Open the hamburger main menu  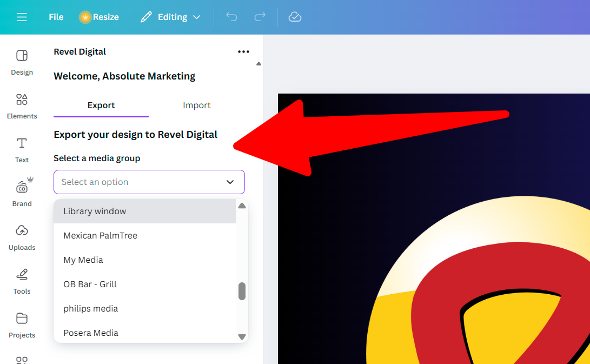click(x=22, y=17)
